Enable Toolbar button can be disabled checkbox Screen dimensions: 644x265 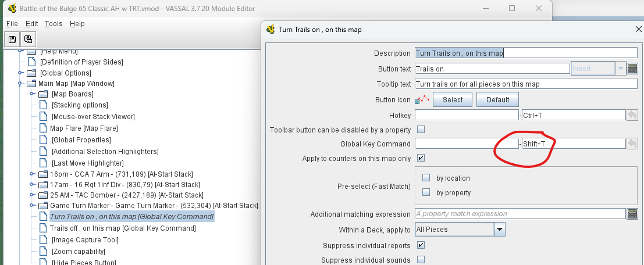[x=421, y=130]
